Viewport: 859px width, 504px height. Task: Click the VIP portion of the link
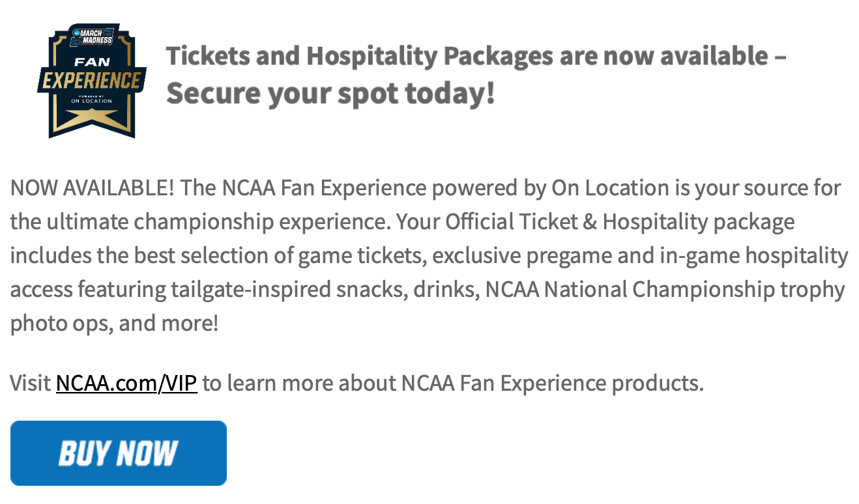tap(181, 383)
